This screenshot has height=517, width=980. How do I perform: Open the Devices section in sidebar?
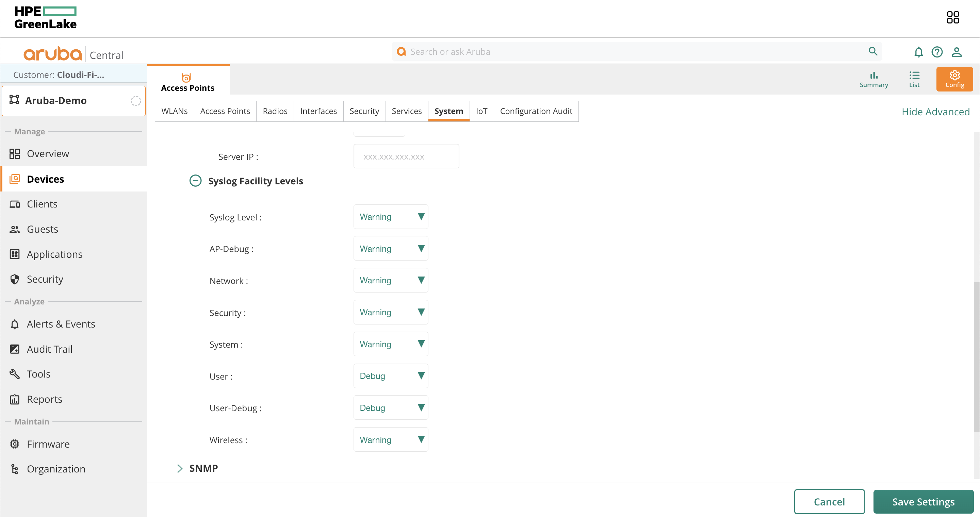coord(45,179)
